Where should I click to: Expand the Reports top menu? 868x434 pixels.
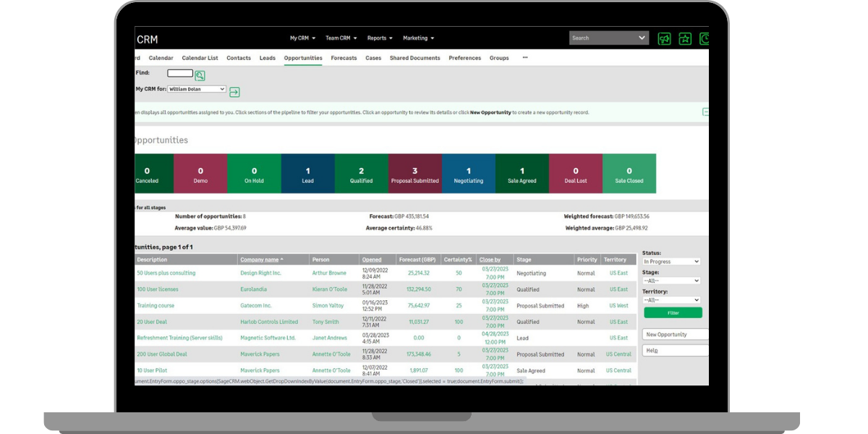point(380,38)
